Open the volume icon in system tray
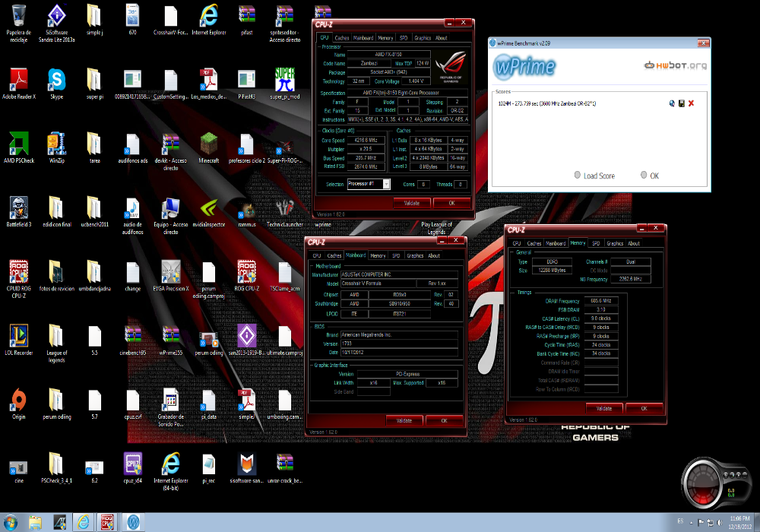The height and width of the screenshot is (532, 760). pos(720,522)
